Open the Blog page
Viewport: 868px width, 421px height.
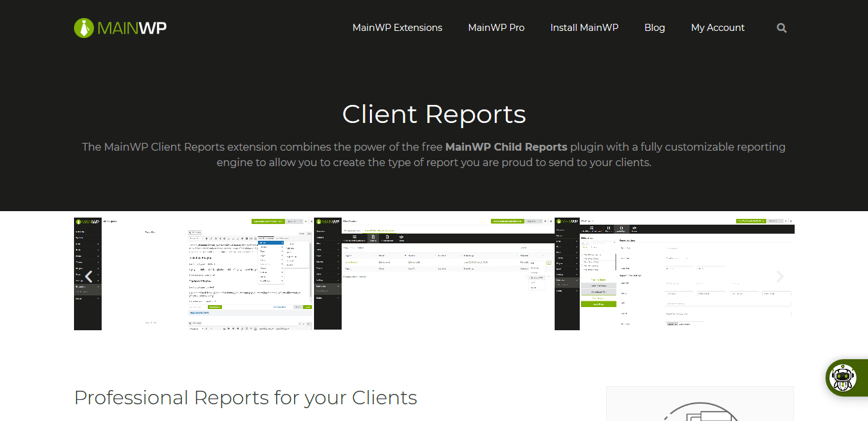(x=654, y=28)
